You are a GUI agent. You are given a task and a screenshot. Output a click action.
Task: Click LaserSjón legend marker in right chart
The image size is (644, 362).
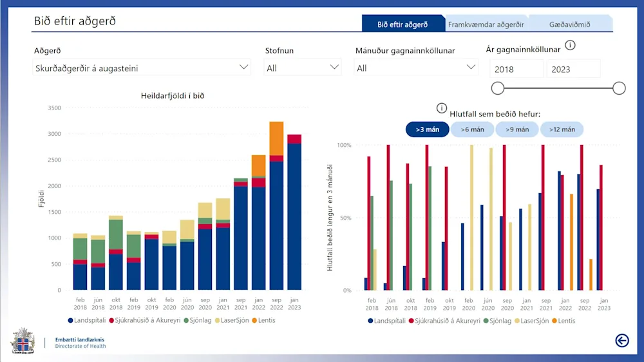tap(516, 320)
